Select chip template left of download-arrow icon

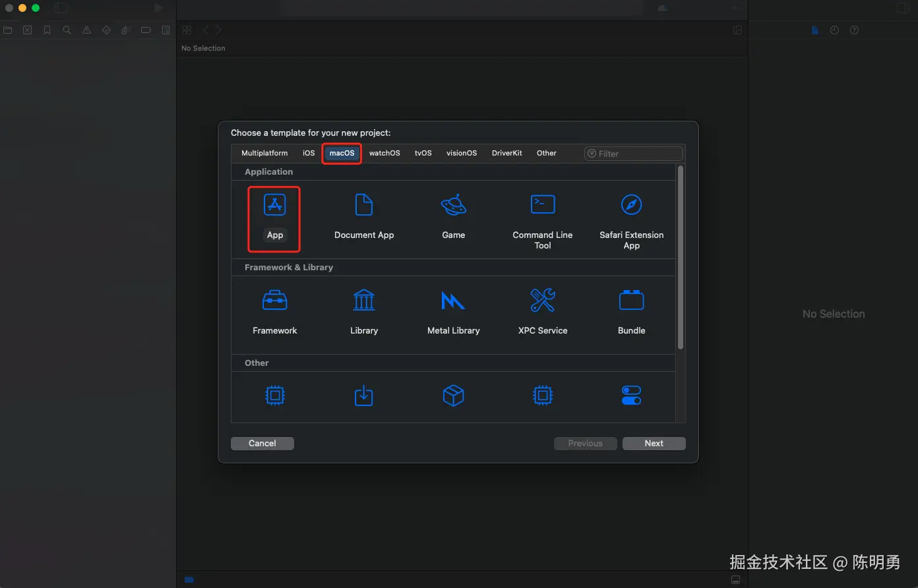pyautogui.click(x=274, y=396)
